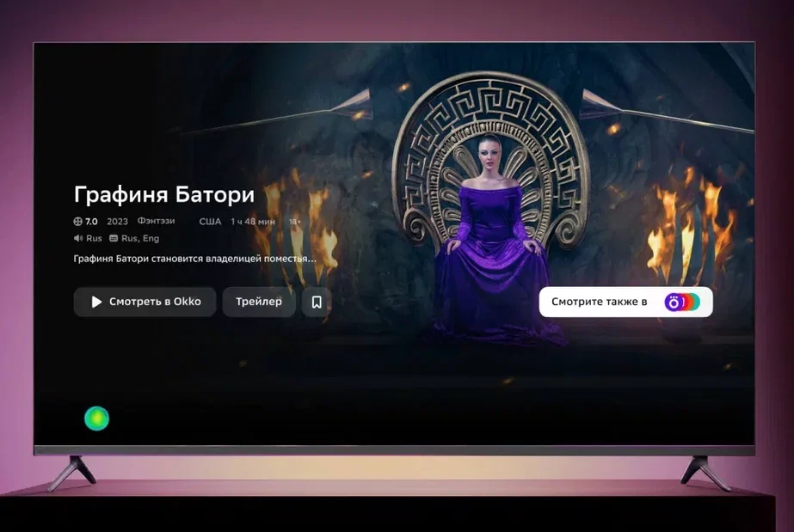This screenshot has height=532, width=794.
Task: Click the release year 2023
Action: click(x=118, y=222)
